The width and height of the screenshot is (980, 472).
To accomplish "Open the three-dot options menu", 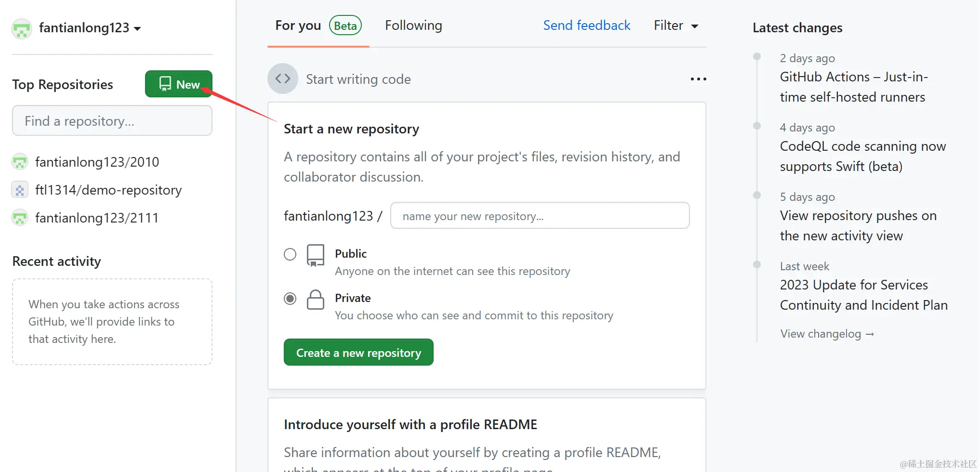I will [698, 79].
